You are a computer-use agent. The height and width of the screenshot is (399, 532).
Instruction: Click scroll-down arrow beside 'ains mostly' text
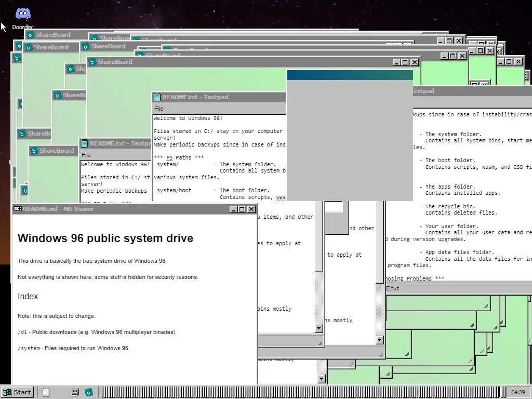coord(318,328)
